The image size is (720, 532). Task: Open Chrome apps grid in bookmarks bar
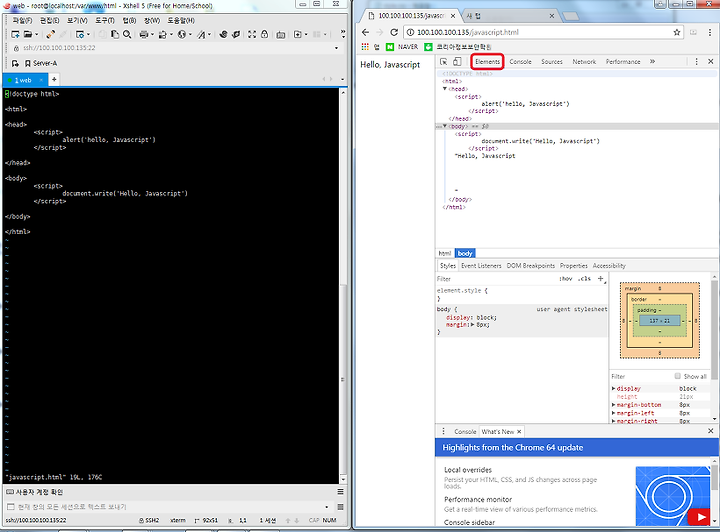tap(365, 46)
